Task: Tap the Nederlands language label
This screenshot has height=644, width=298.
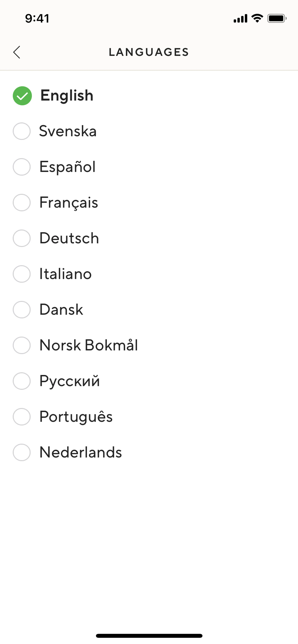Action: (x=81, y=452)
